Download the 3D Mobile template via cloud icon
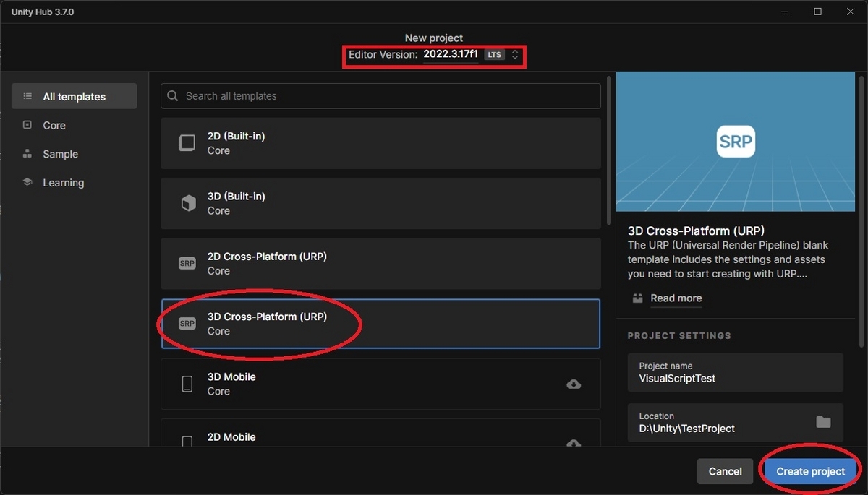Viewport: 868px width, 495px height. 574,384
